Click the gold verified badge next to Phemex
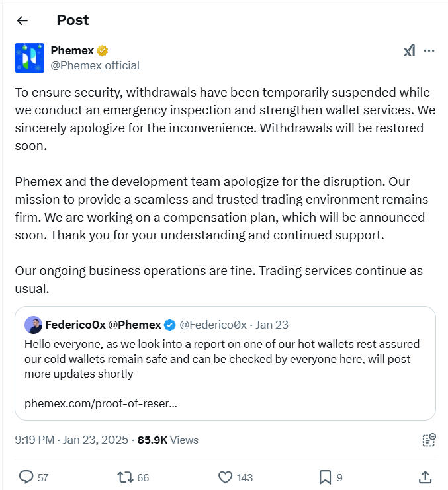 [102, 50]
